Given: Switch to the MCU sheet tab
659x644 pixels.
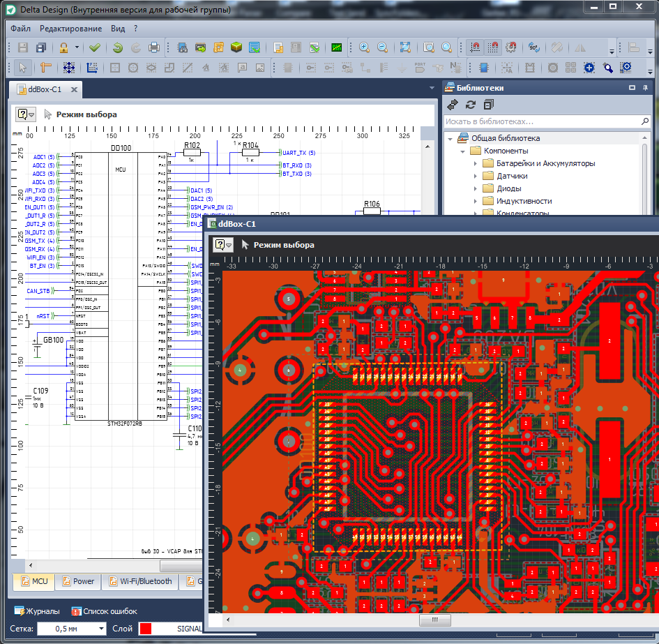Looking at the screenshot, I should pyautogui.click(x=34, y=581).
